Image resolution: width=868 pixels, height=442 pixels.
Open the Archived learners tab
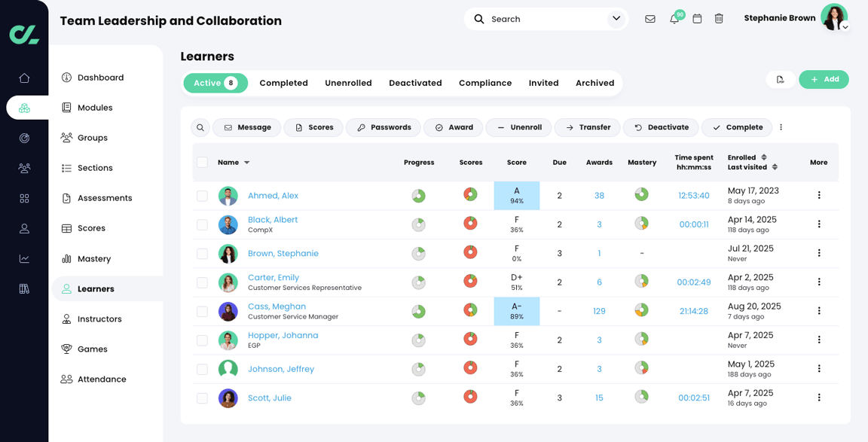pos(594,83)
